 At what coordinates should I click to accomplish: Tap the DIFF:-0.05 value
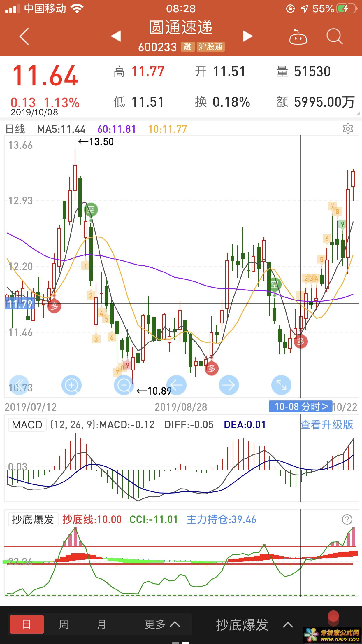(189, 425)
